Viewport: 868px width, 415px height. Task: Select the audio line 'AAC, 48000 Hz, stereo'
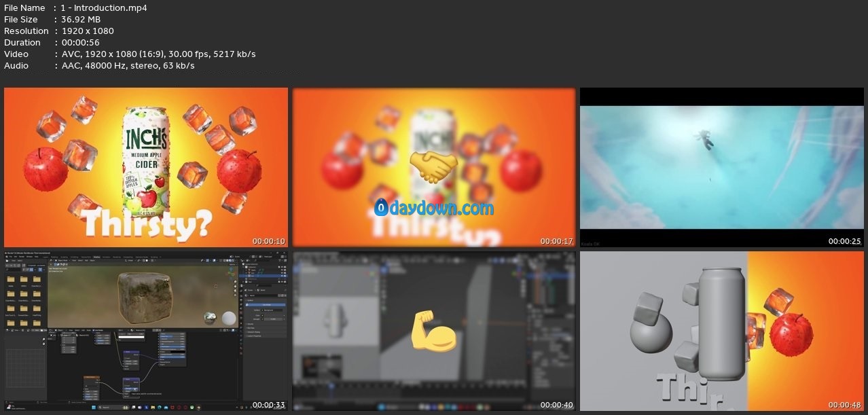pyautogui.click(x=128, y=66)
